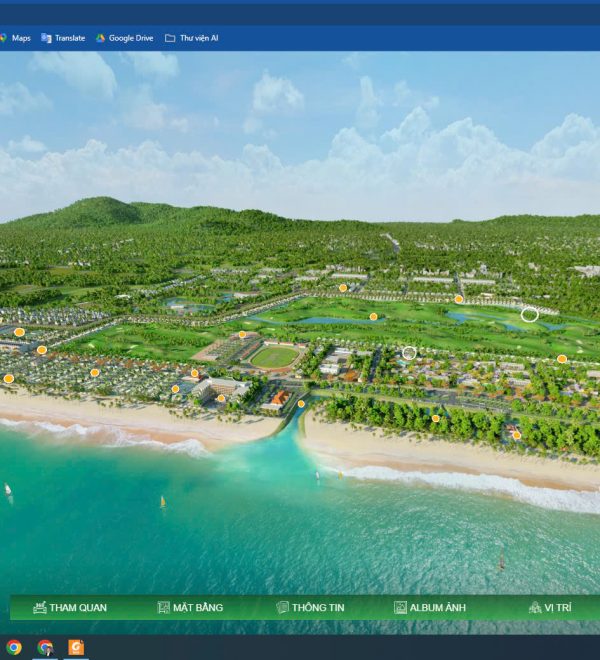The height and width of the screenshot is (660, 600).
Task: Click the white ring marker beside the golf course pond
Action: 530,314
